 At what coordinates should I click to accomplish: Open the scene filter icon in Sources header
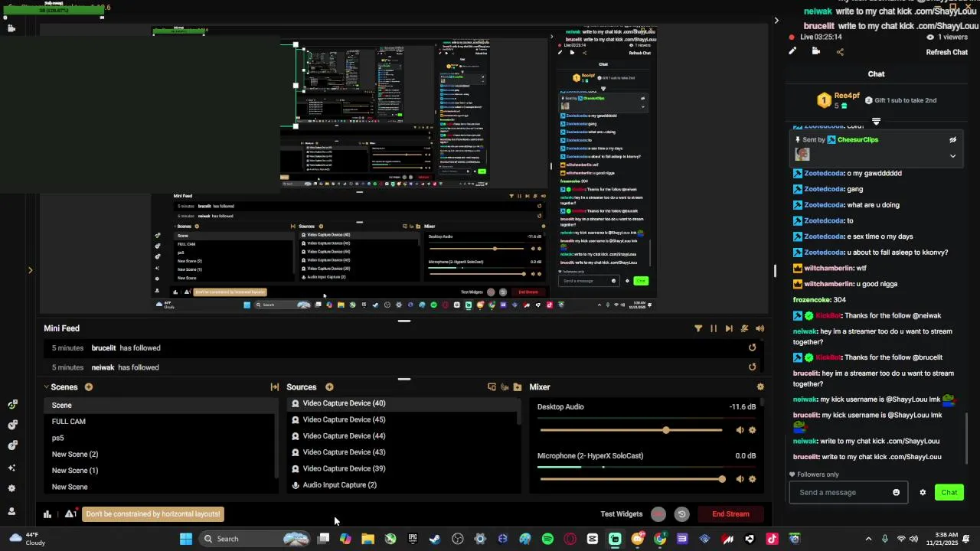pyautogui.click(x=505, y=387)
